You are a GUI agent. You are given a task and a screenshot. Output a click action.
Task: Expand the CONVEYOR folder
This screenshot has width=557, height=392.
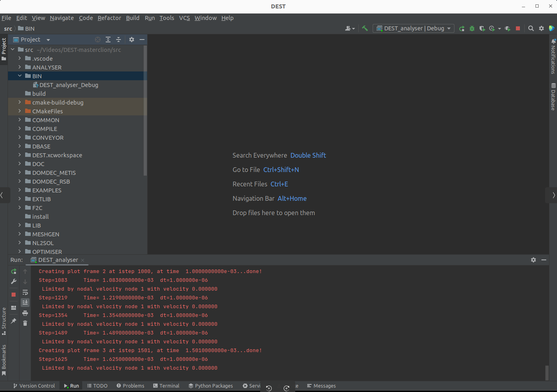click(x=20, y=137)
